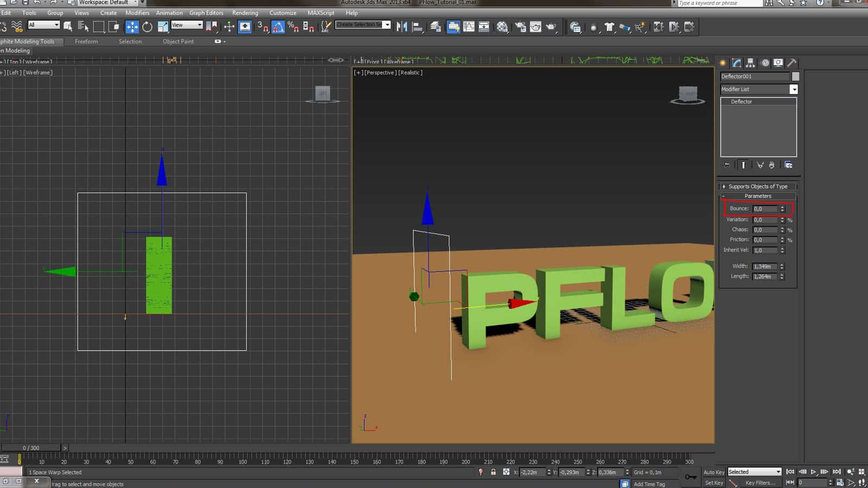Click the Deflector001 object color swatch
This screenshot has height=488, width=868.
point(795,76)
